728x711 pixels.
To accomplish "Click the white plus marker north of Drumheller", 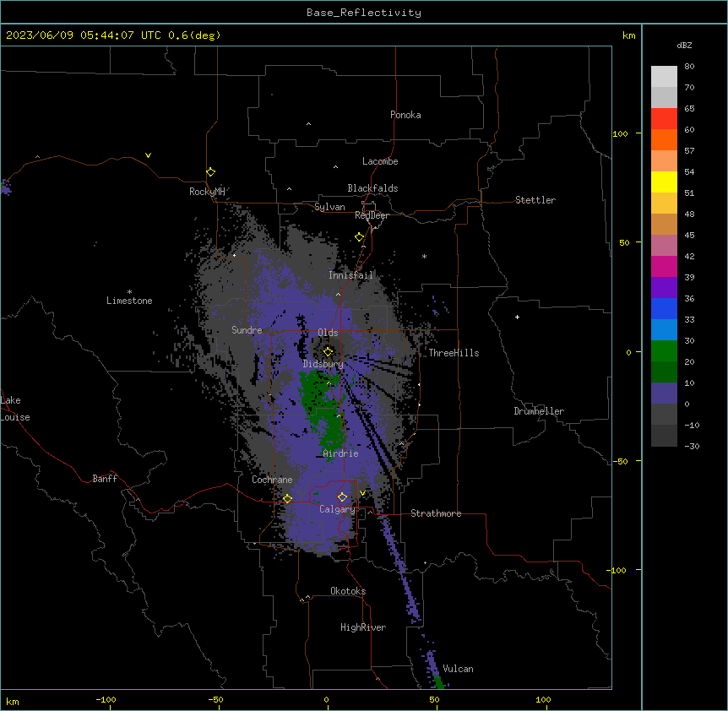I will (517, 317).
